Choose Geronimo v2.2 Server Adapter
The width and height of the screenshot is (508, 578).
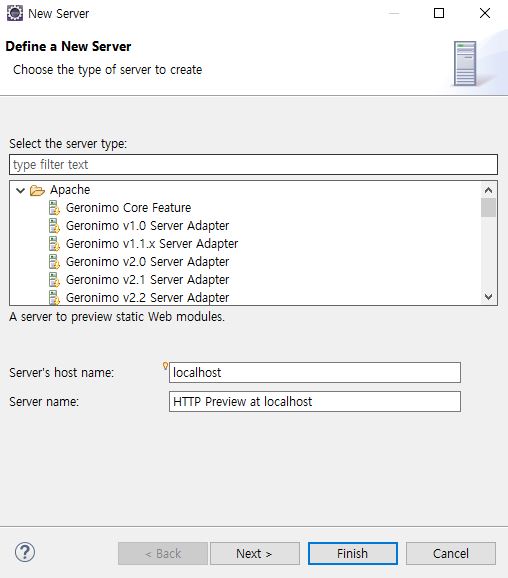(x=147, y=297)
